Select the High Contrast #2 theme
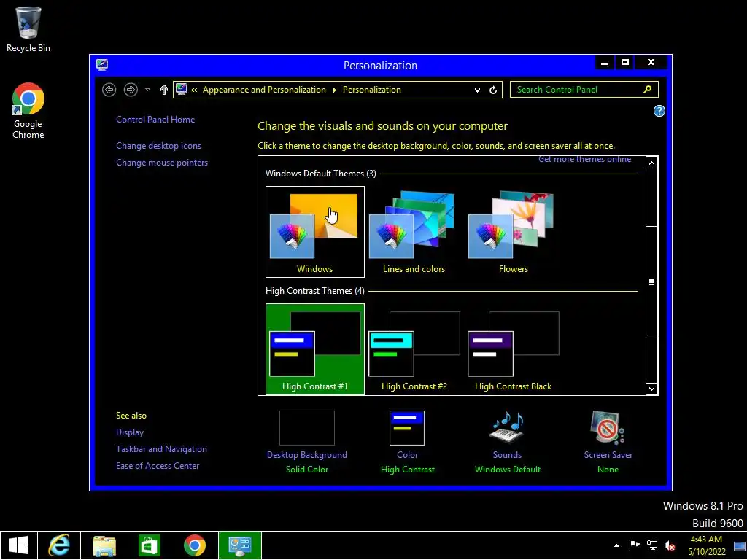This screenshot has height=560, width=747. pyautogui.click(x=414, y=349)
